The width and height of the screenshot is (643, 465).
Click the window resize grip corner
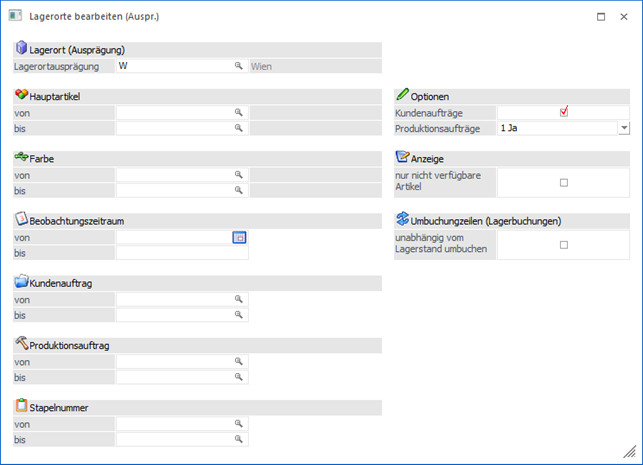coord(634,456)
